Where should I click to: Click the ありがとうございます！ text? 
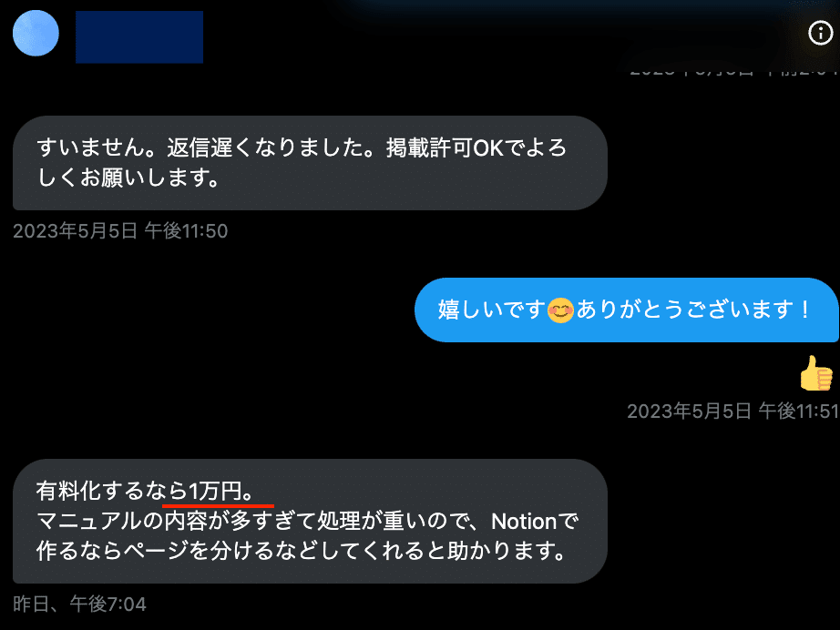pyautogui.click(x=694, y=310)
